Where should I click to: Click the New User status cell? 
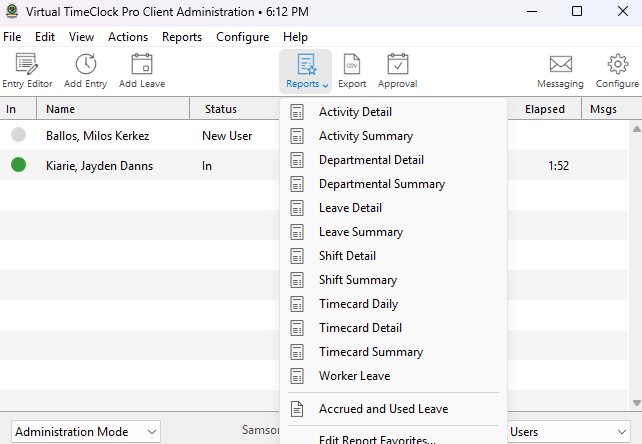227,136
